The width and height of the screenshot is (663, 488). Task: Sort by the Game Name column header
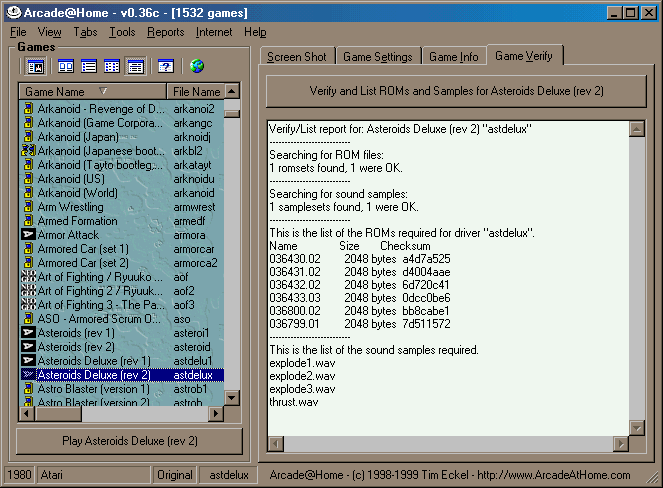93,91
